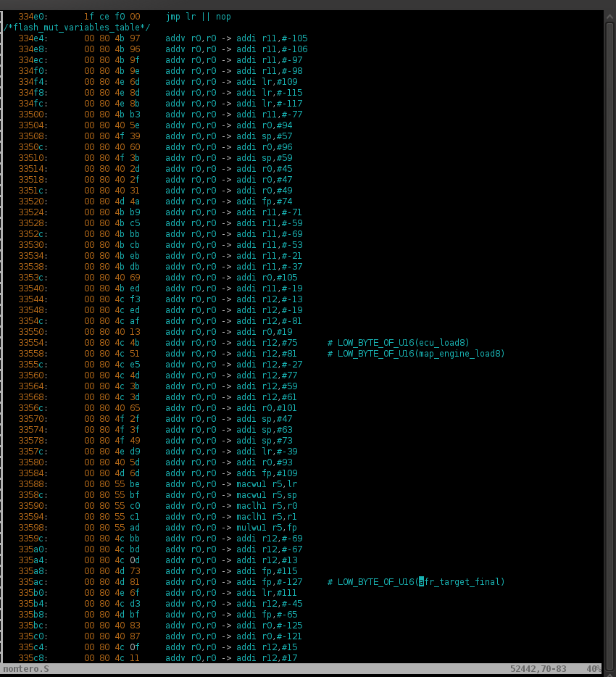The image size is (616, 677).
Task: Click the montero.S filename in status line
Action: pyautogui.click(x=26, y=669)
